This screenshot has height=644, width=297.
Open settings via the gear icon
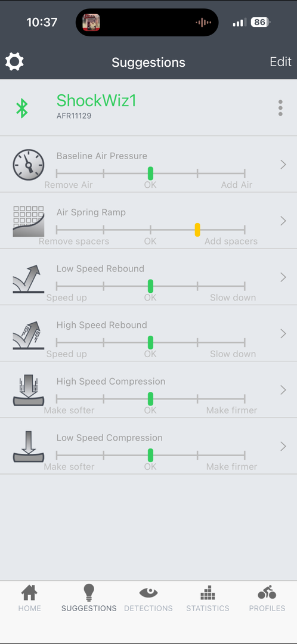[x=14, y=61]
